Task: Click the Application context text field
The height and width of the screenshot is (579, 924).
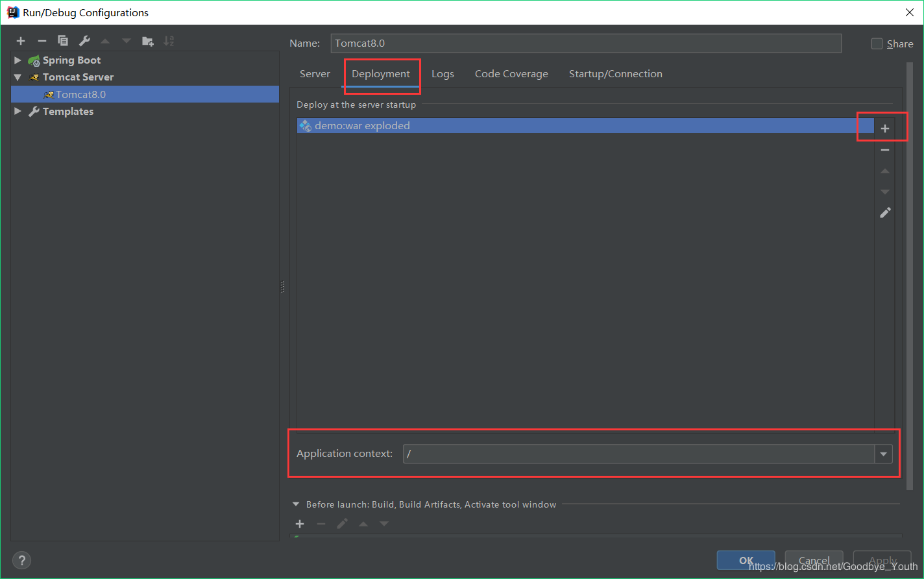Action: point(638,454)
